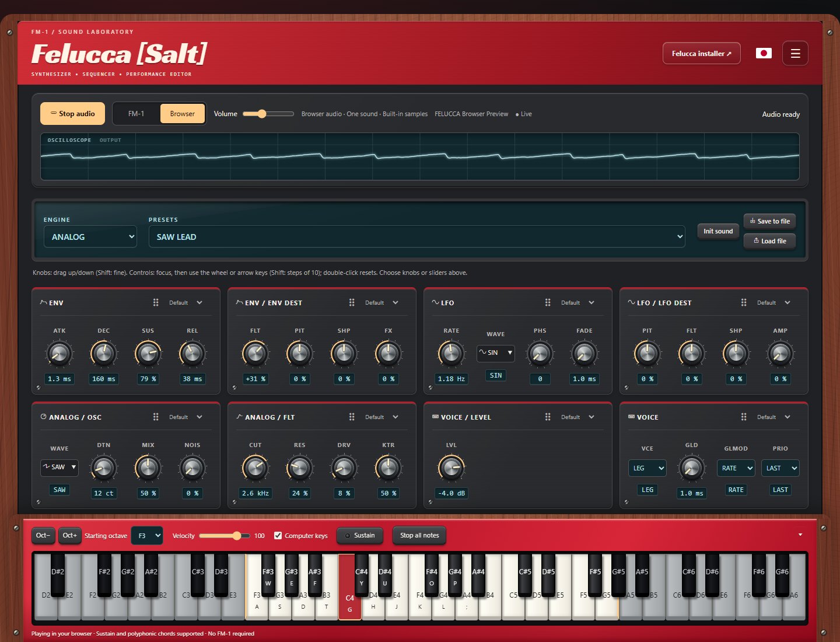The height and width of the screenshot is (642, 840).
Task: Click the Volume slider
Action: click(268, 114)
